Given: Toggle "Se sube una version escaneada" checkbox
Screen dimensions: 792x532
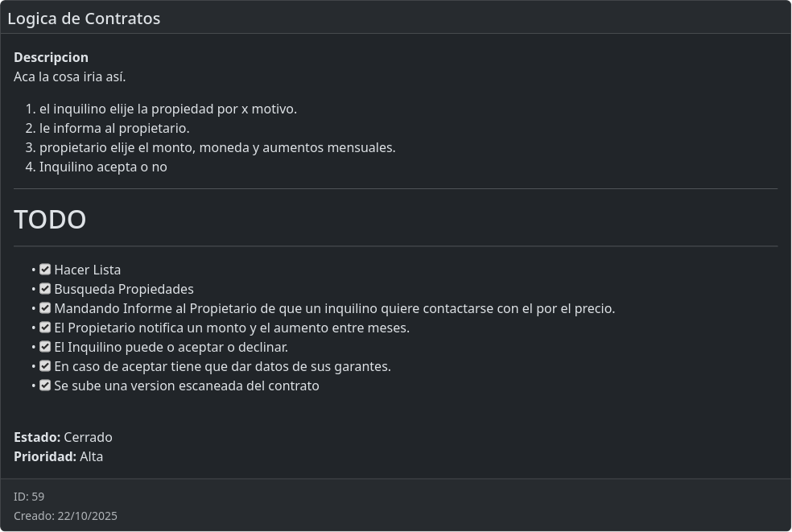Looking at the screenshot, I should (x=45, y=386).
